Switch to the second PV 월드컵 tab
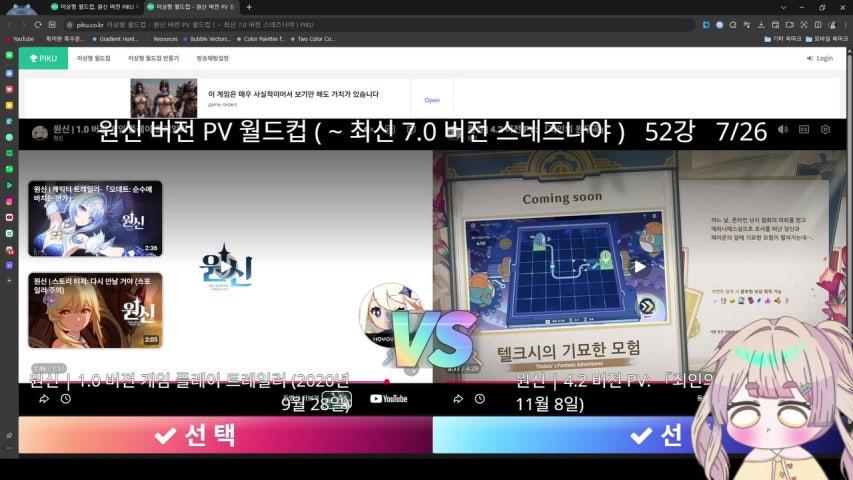 (x=189, y=7)
